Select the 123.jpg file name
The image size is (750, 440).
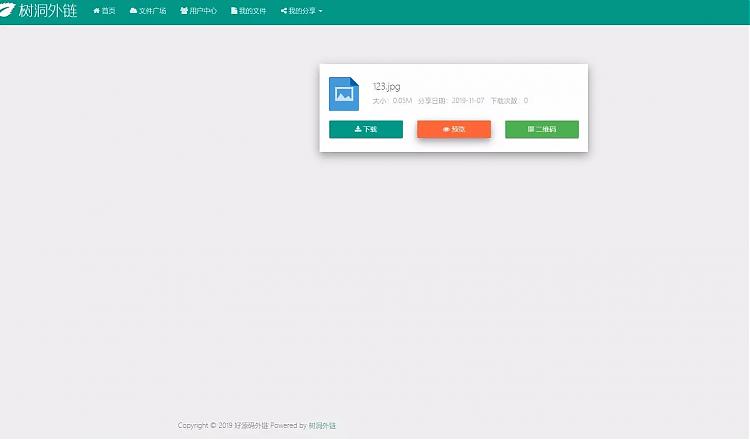pyautogui.click(x=386, y=86)
